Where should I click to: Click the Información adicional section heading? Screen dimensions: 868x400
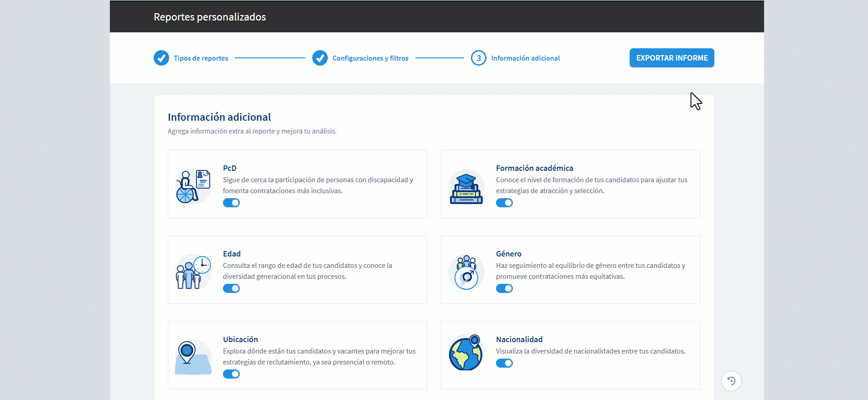pos(219,117)
